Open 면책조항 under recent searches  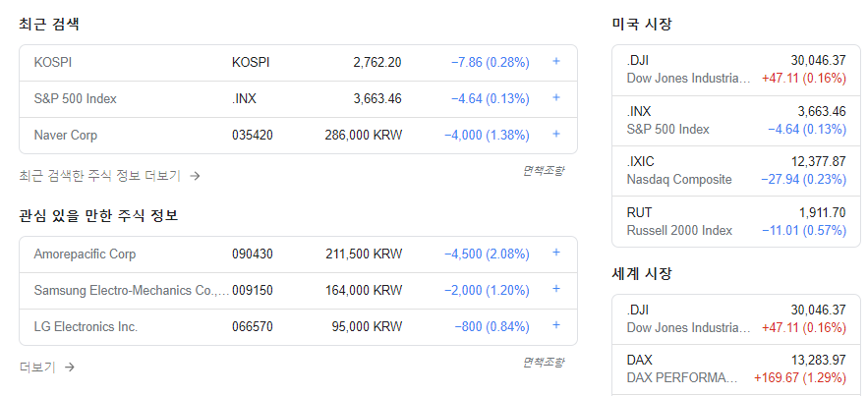point(544,171)
